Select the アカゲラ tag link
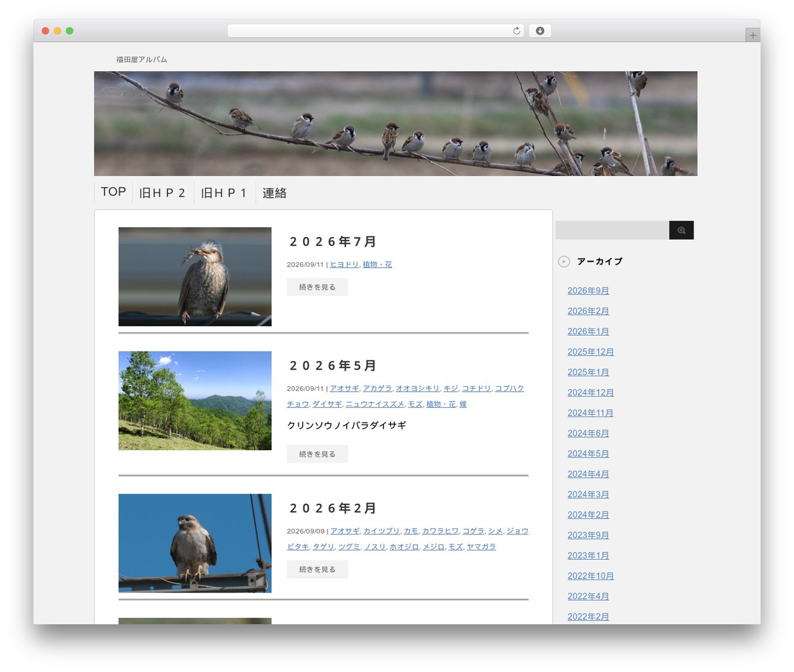 point(377,389)
